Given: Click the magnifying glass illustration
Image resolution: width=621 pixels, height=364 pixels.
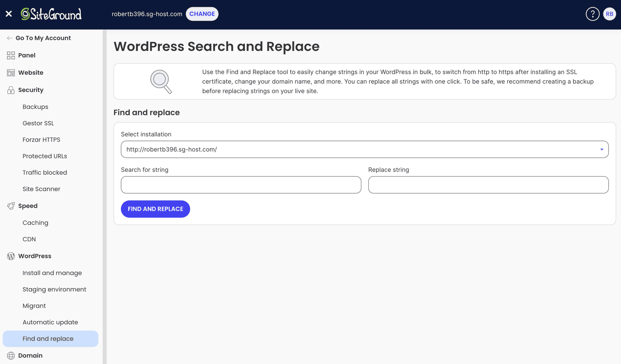Looking at the screenshot, I should click(161, 82).
